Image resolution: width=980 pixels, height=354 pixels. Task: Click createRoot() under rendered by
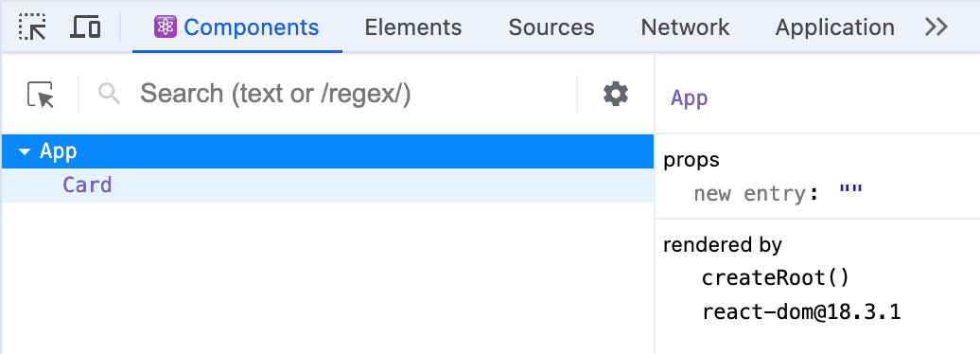[777, 277]
